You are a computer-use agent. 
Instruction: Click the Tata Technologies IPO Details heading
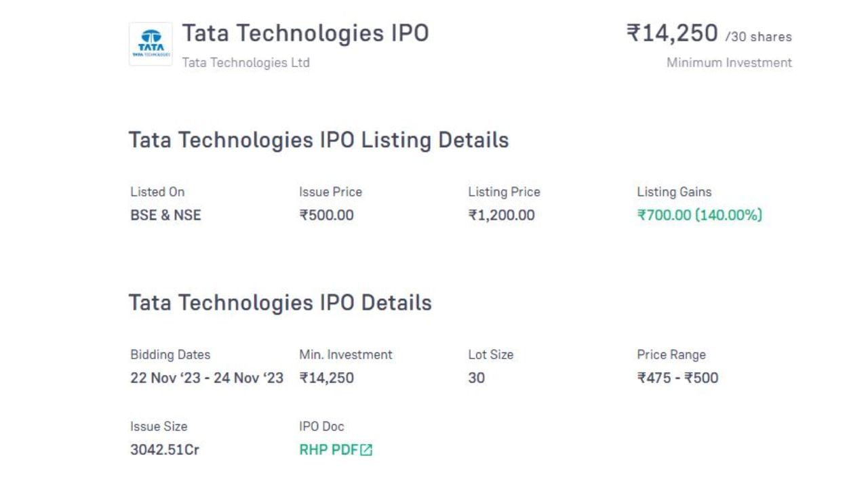click(280, 302)
